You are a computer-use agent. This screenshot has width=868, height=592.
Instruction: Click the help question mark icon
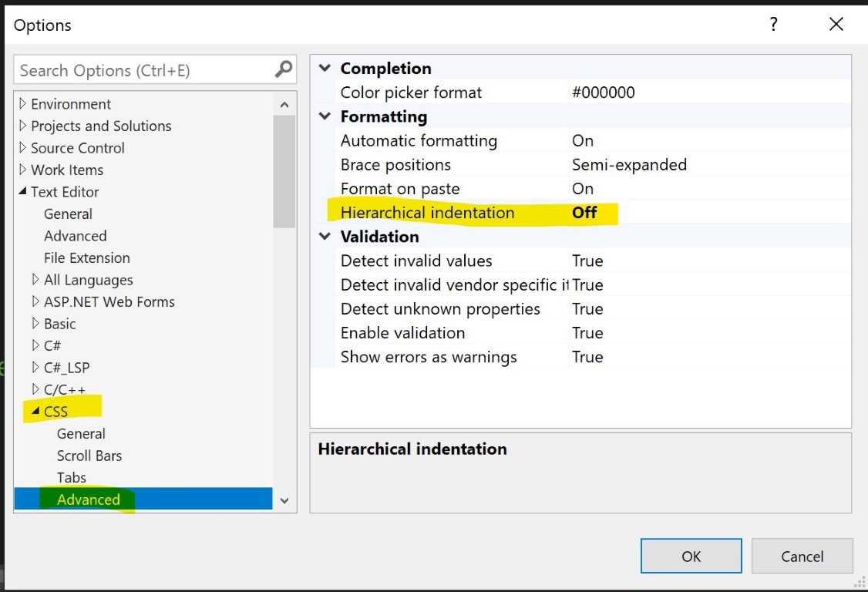(x=773, y=25)
